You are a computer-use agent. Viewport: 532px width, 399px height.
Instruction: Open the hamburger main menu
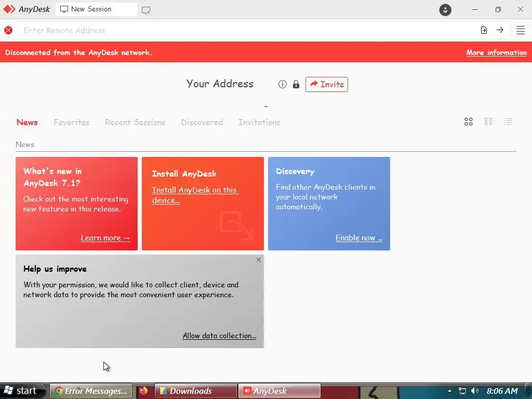[521, 30]
